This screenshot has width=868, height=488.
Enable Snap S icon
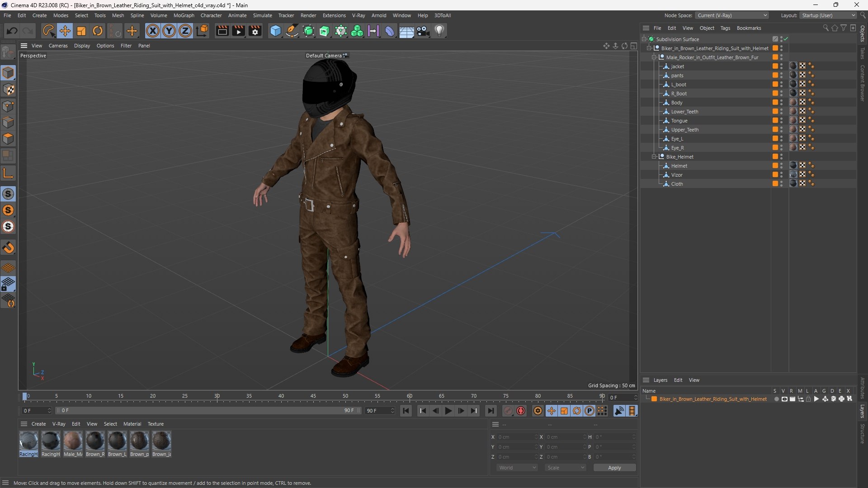pos(8,194)
